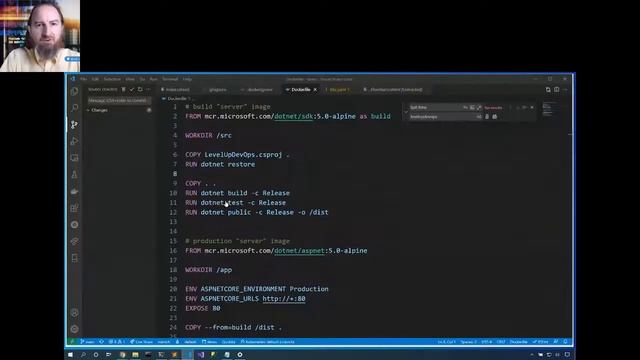
Task: Open Source Control more actions ellipsis
Action: pyautogui.click(x=148, y=89)
